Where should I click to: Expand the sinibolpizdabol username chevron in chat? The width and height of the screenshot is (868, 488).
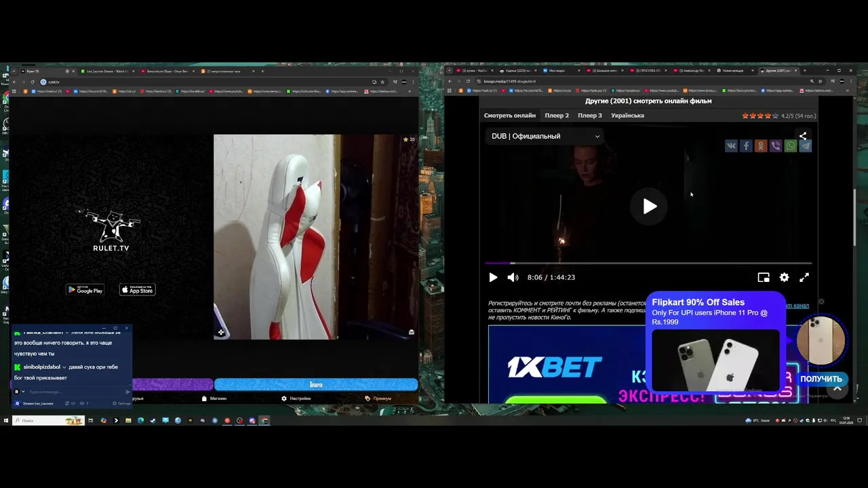click(64, 367)
